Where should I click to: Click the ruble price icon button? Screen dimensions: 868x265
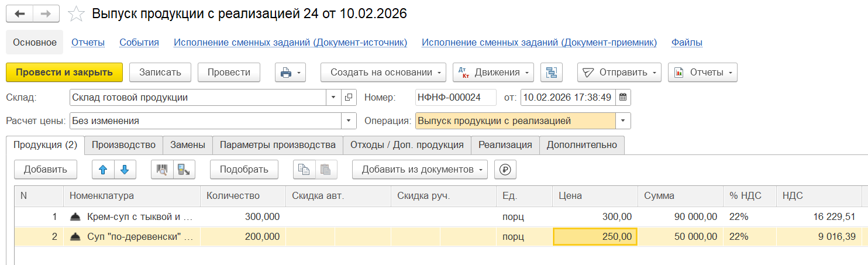pyautogui.click(x=505, y=170)
